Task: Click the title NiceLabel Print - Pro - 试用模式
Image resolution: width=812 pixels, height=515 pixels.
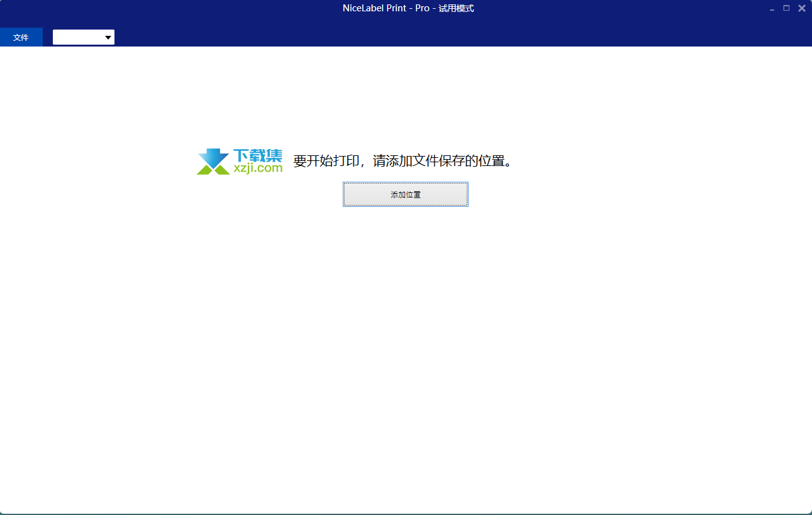Action: click(x=408, y=8)
